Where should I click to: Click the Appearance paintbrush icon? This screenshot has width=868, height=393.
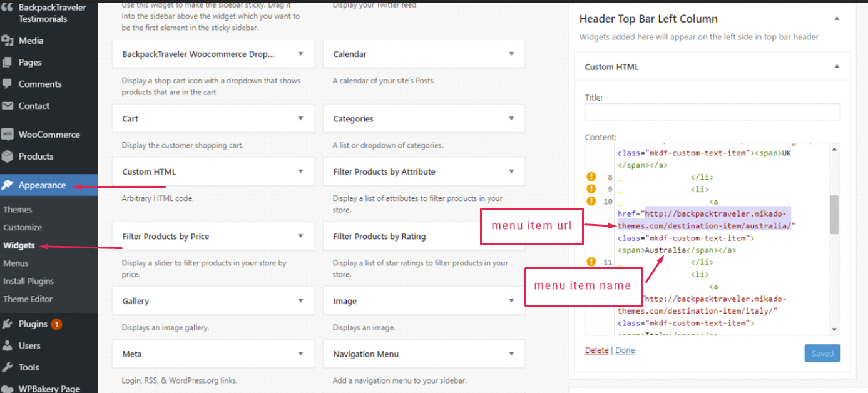tap(8, 185)
